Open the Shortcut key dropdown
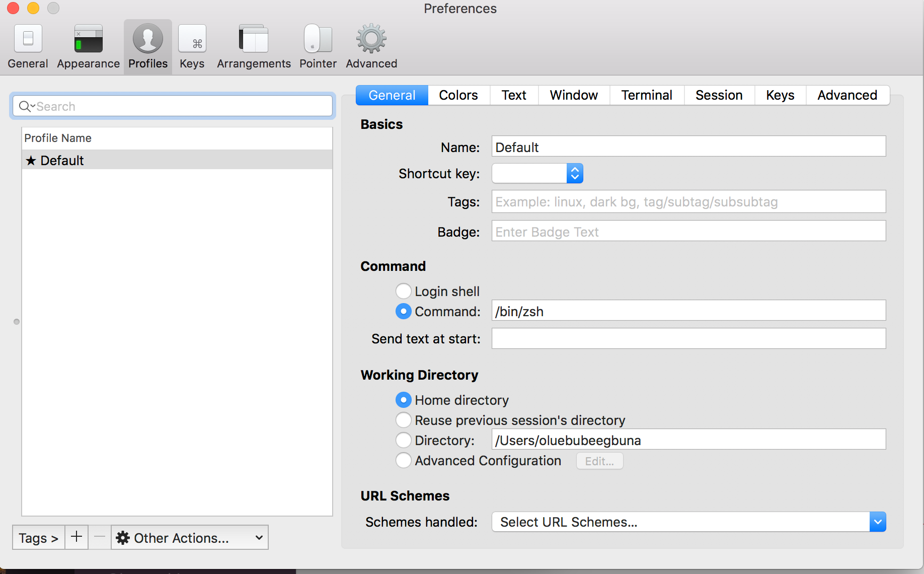This screenshot has height=574, width=924. point(537,174)
